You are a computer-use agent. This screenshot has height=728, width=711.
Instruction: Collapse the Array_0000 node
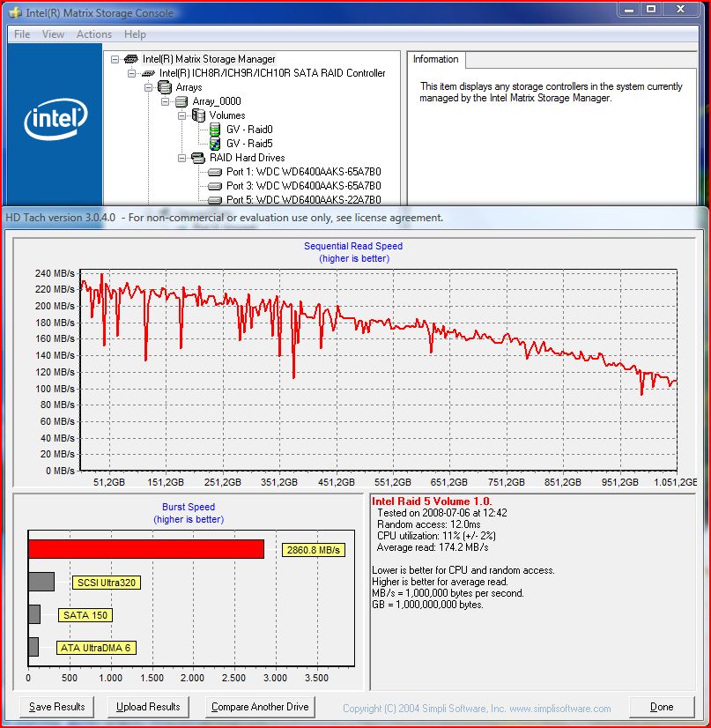165,101
